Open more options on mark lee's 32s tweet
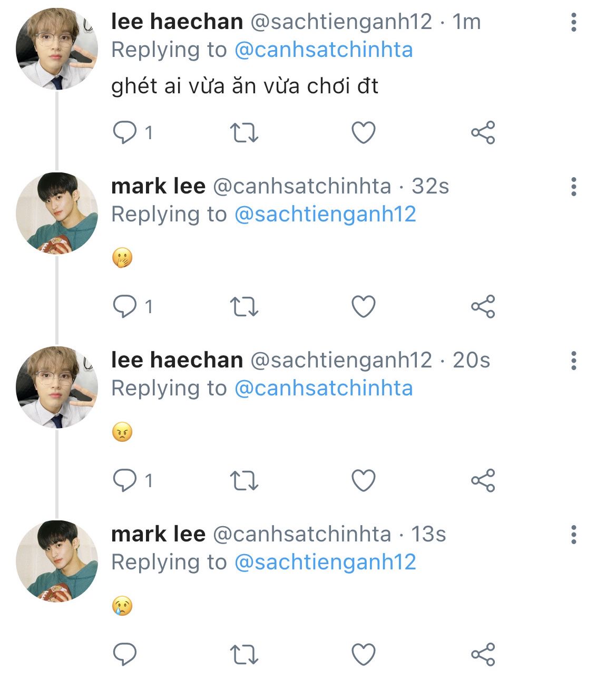Image resolution: width=616 pixels, height=678 pixels. 574,187
